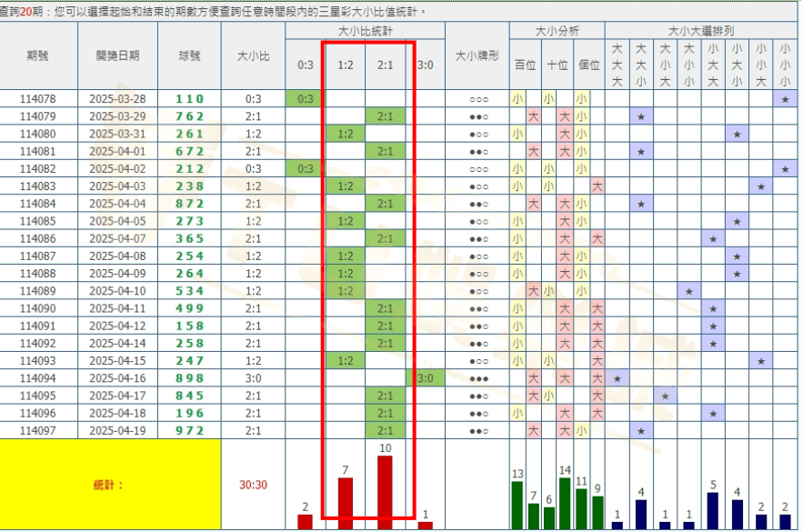
Task: Click the 大小牌形 column header
Action: point(477,55)
